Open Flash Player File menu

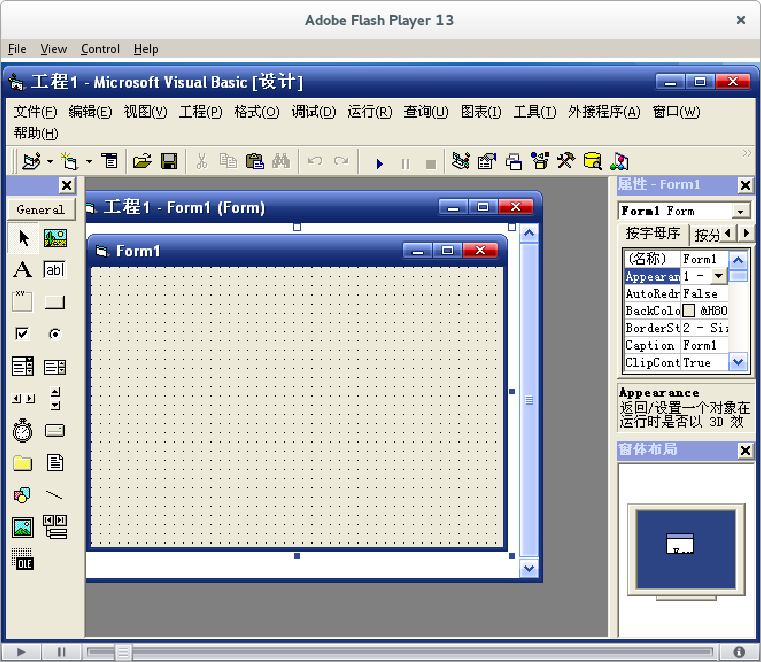(17, 49)
